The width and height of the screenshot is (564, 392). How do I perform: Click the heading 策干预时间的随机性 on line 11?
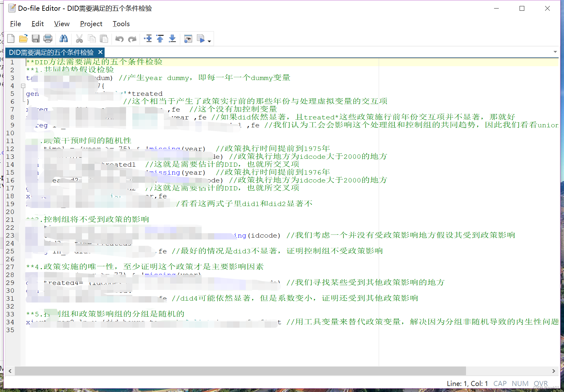88,141
